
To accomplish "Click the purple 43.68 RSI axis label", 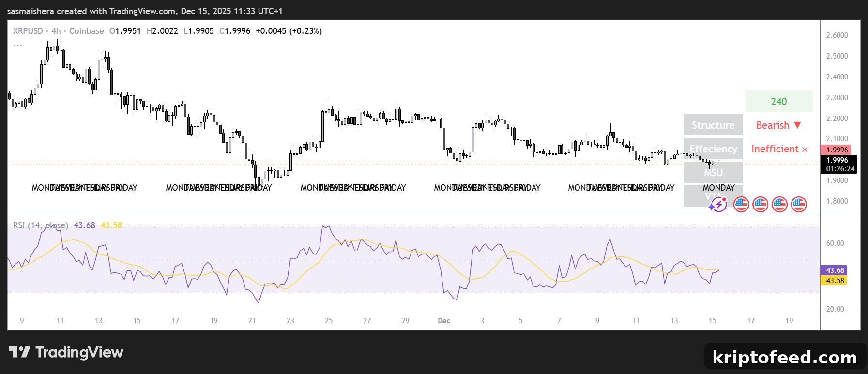I will 834,270.
